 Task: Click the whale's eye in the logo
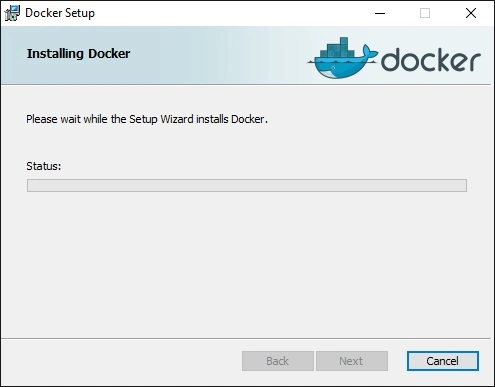tap(333, 68)
